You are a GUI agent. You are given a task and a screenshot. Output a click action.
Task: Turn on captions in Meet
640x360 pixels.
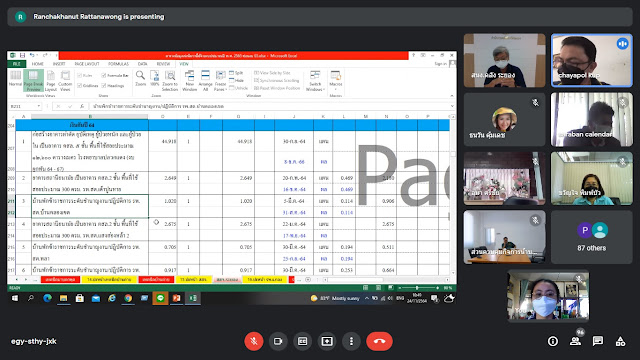(x=302, y=341)
